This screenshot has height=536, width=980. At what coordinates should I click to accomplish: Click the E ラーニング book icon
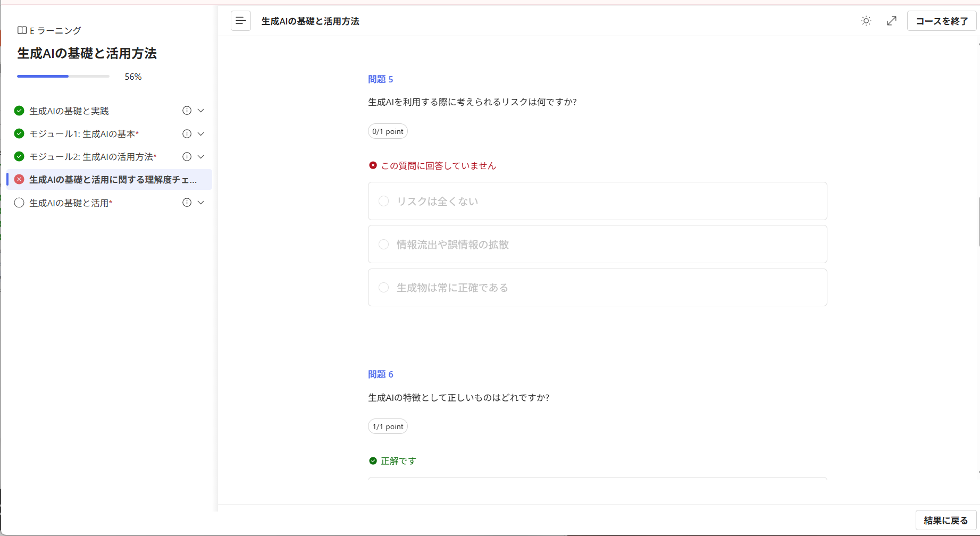22,30
